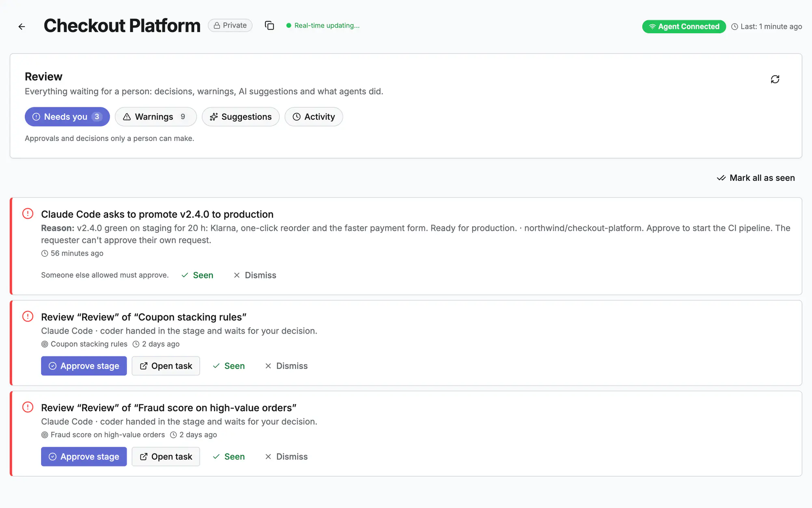Click the copy icon beside Private badge
Viewport: 812px width, 508px height.
(x=269, y=26)
